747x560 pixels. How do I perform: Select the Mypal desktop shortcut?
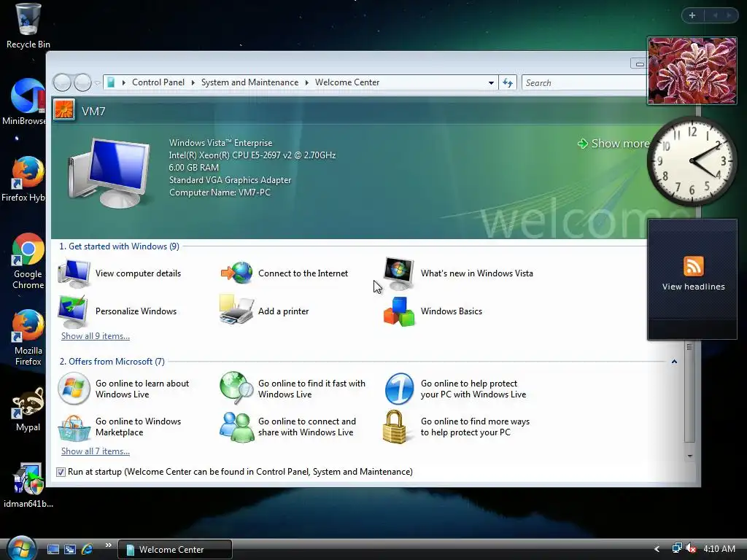point(28,409)
